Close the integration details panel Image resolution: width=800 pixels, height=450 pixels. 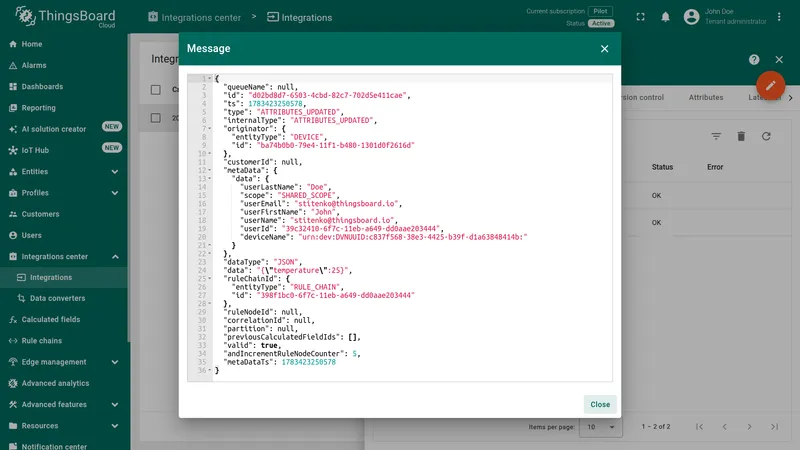[x=779, y=60]
